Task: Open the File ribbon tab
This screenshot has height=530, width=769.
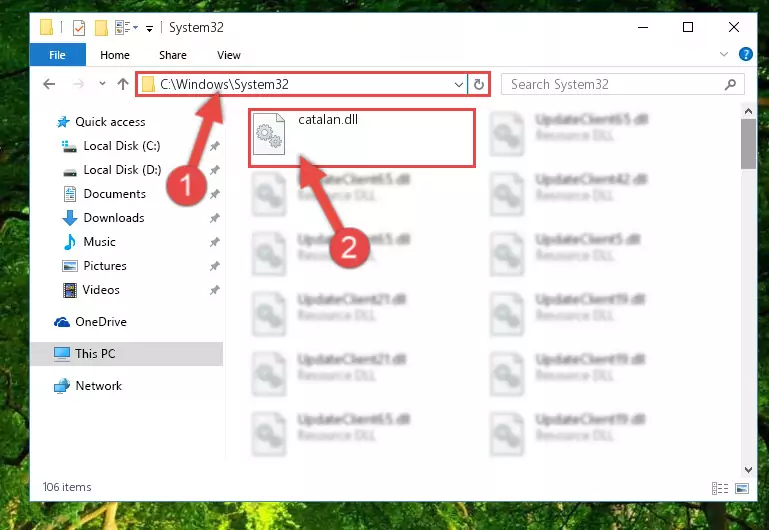Action: [57, 55]
